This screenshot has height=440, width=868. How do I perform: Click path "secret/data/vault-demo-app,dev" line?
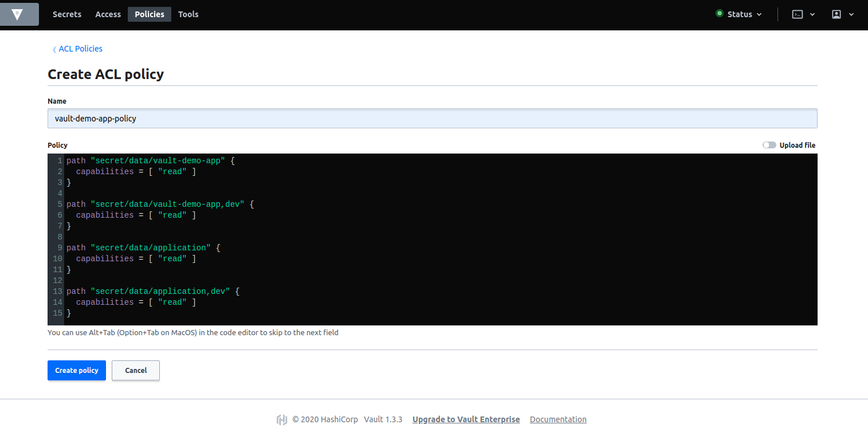(x=160, y=205)
